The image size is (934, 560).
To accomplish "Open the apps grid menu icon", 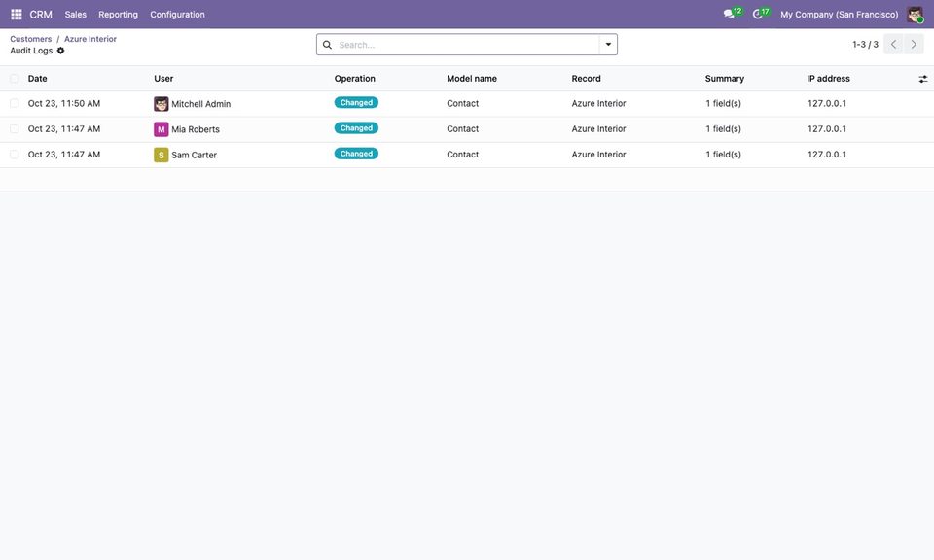I will tap(17, 14).
